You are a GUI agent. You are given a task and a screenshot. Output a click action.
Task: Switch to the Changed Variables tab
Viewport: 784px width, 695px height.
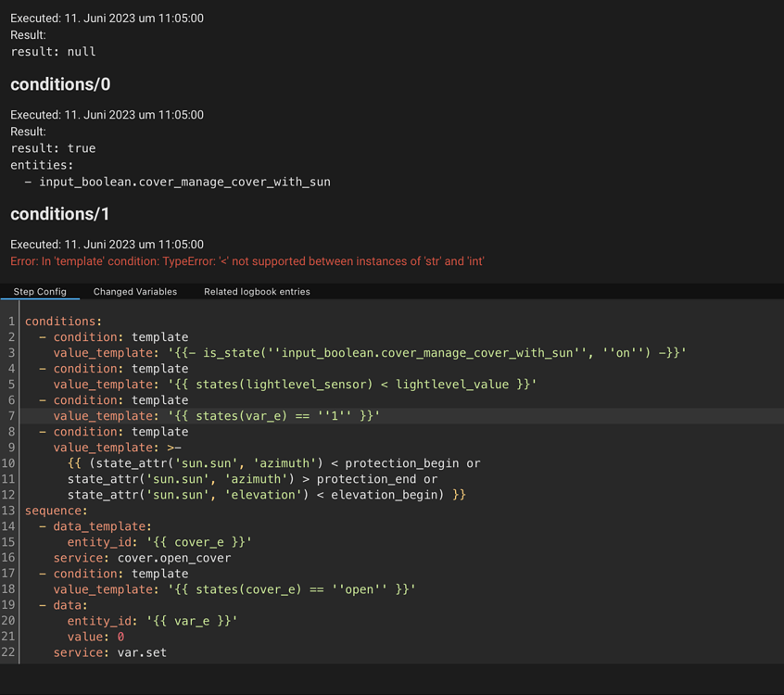(x=135, y=291)
